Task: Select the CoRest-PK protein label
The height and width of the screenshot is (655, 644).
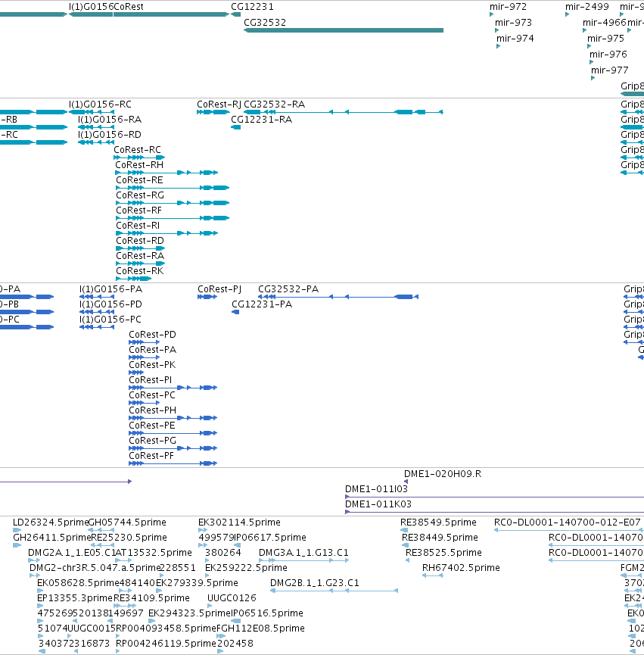Action: click(152, 365)
